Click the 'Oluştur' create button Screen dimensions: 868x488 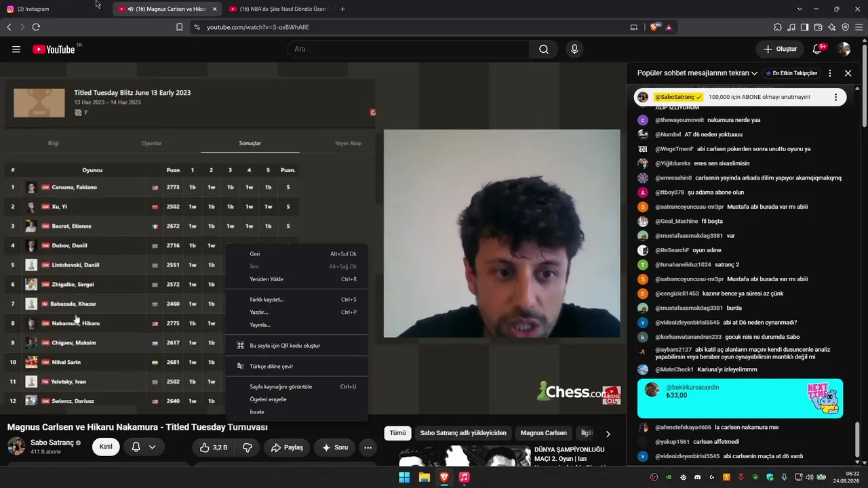point(780,49)
